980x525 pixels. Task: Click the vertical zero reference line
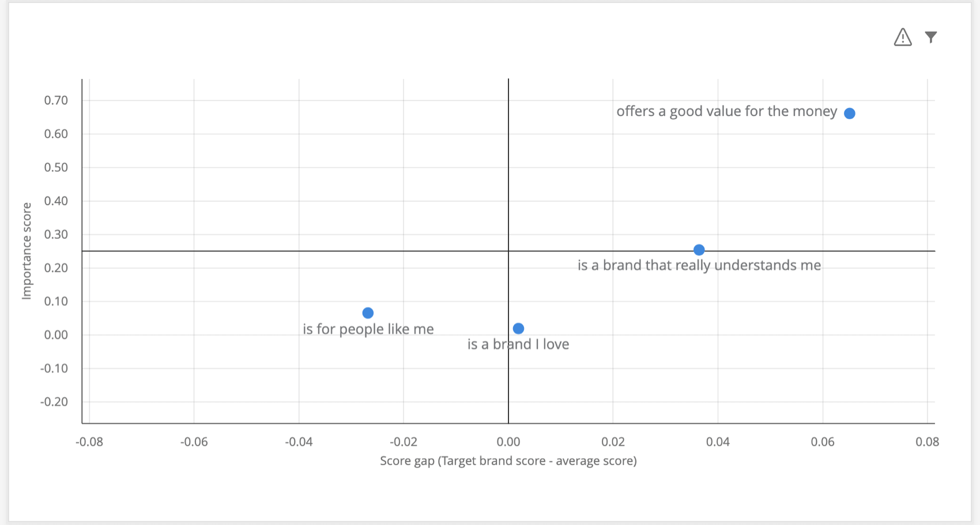pos(508,173)
